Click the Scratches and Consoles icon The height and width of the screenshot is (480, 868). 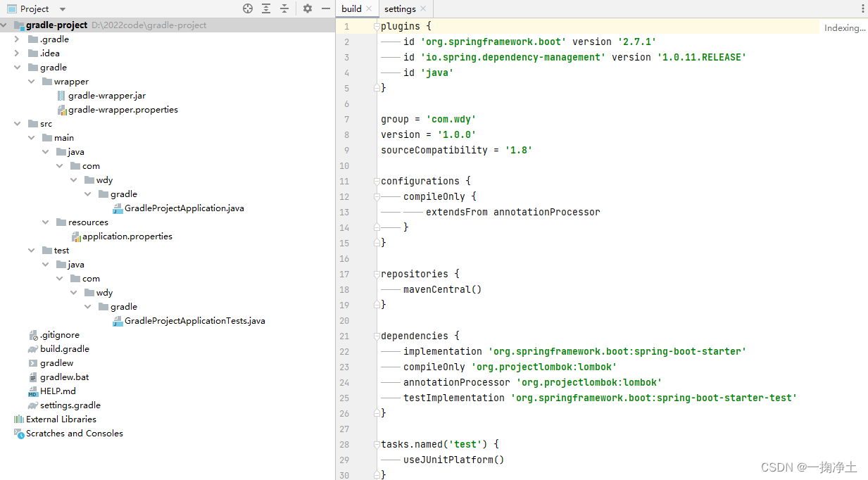coord(19,434)
